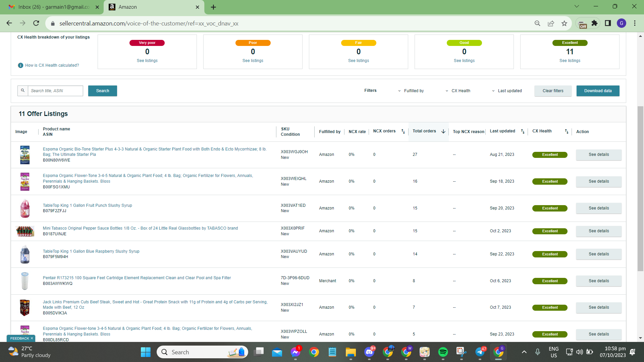The height and width of the screenshot is (362, 644).
Task: Open Spotify from the taskbar
Action: pyautogui.click(x=443, y=352)
